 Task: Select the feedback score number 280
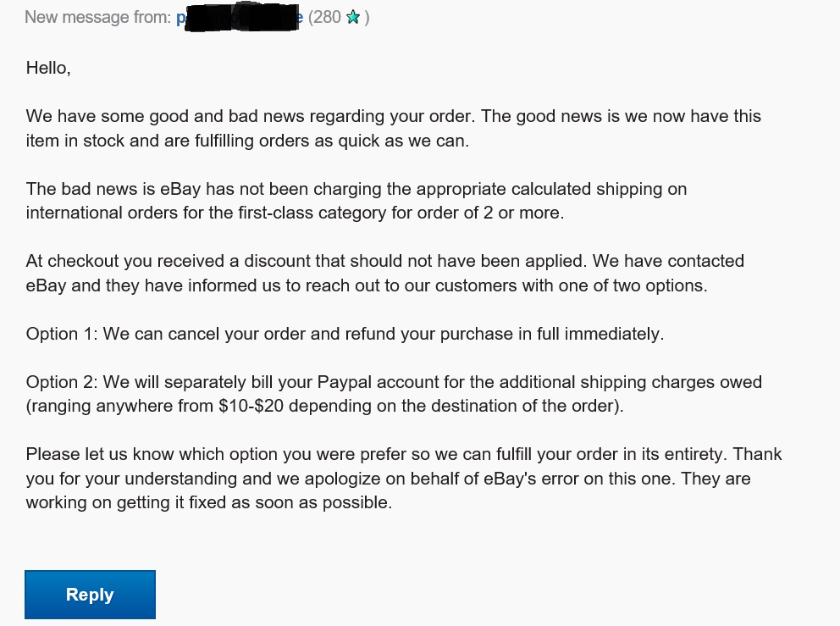327,17
